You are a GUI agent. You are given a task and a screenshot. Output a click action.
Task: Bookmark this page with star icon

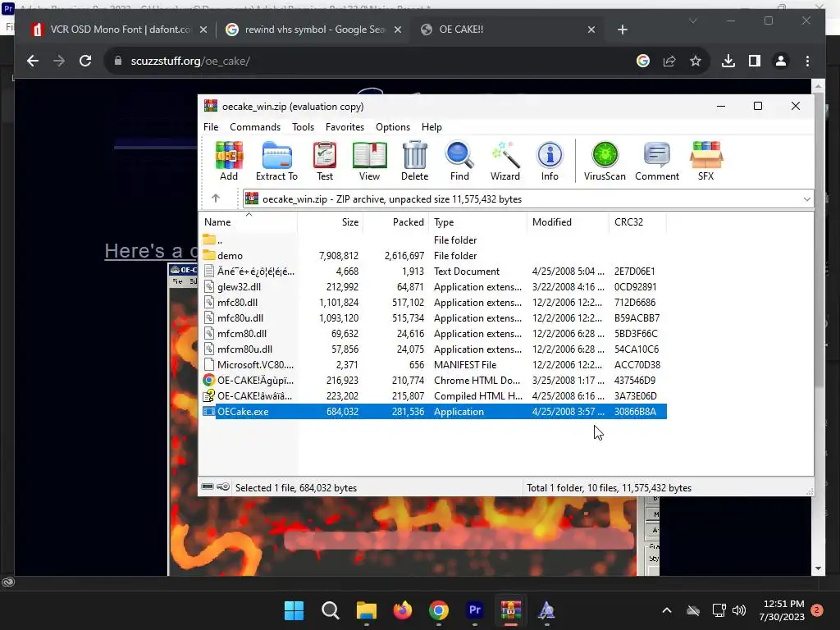[696, 61]
